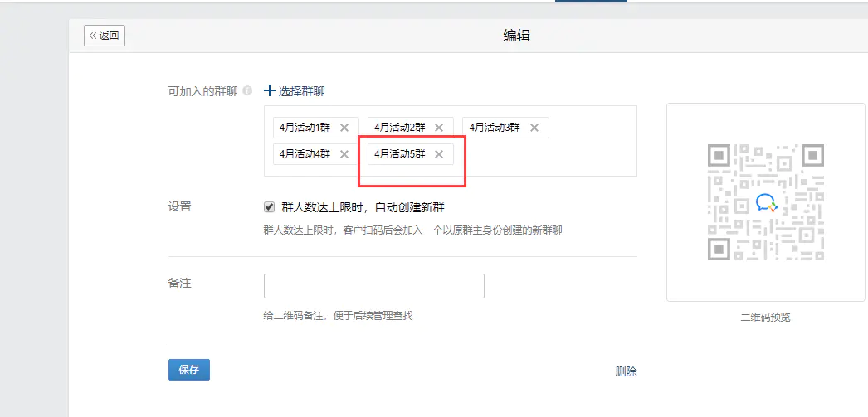This screenshot has width=868, height=417.
Task: Remove 4月活动3群 with its X icon
Action: [x=534, y=128]
